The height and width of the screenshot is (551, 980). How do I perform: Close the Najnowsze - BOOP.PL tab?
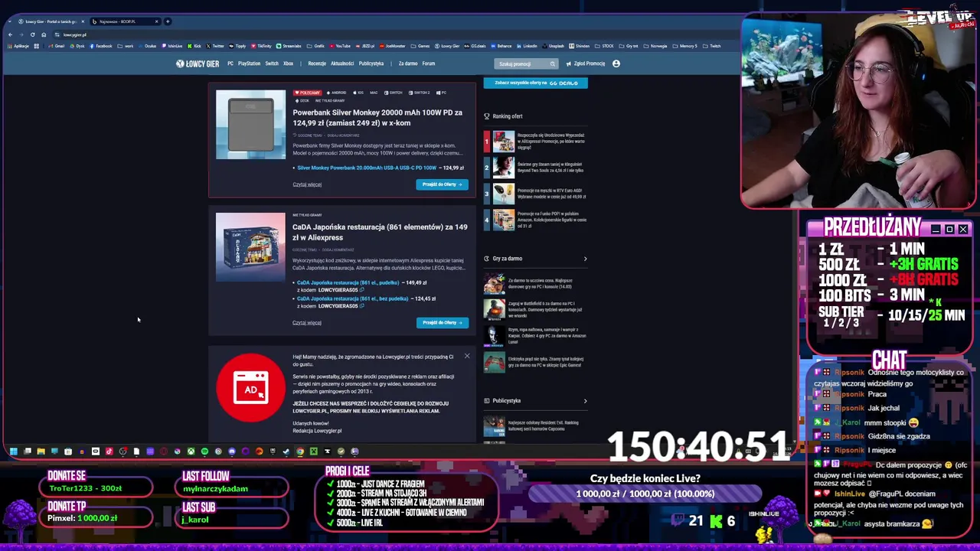click(x=156, y=21)
